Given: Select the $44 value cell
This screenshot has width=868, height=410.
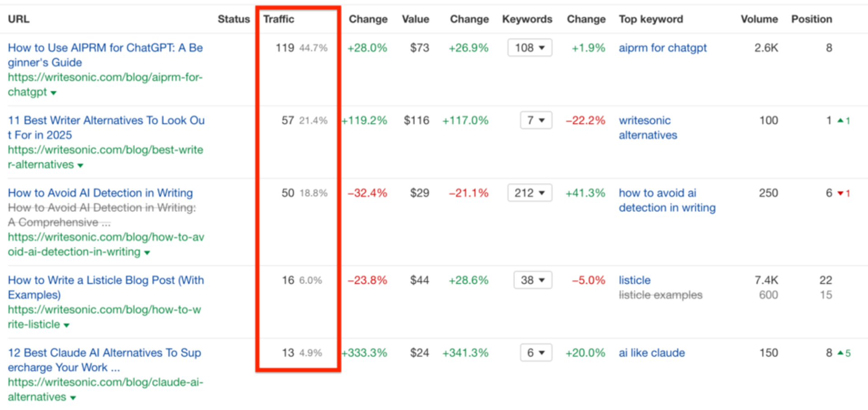Looking at the screenshot, I should (x=420, y=280).
